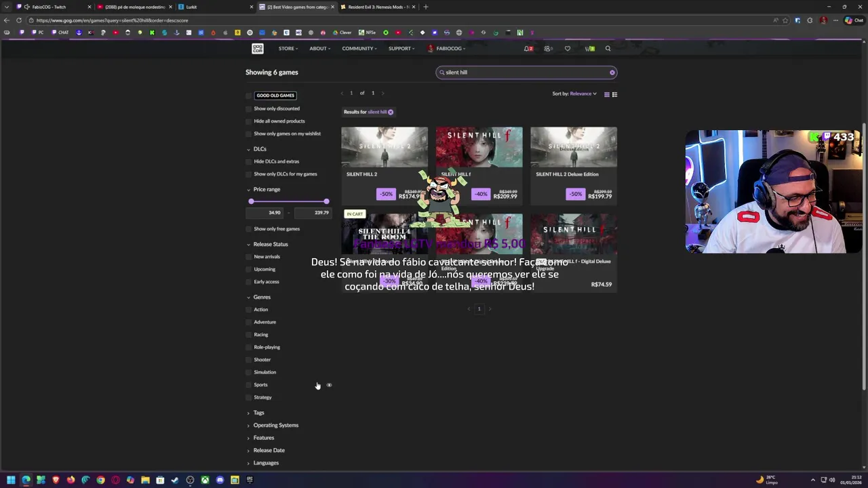
Task: Open the ABOUT menu
Action: pos(319,48)
